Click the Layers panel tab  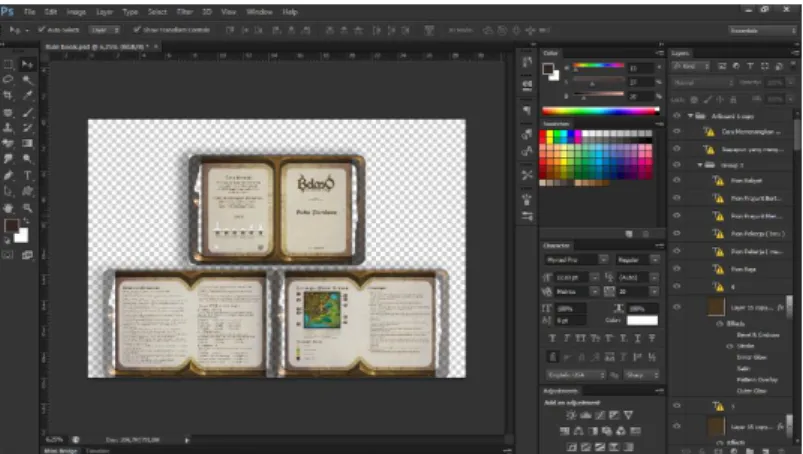[x=681, y=53]
